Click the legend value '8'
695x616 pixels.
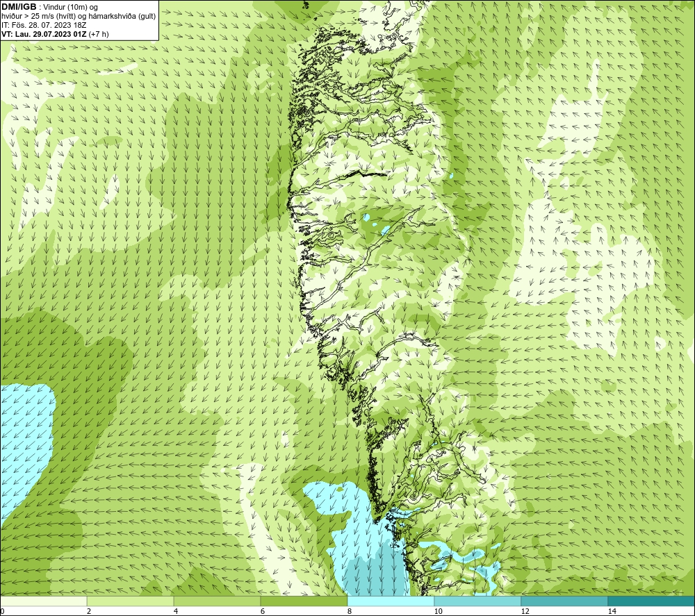coord(350,612)
